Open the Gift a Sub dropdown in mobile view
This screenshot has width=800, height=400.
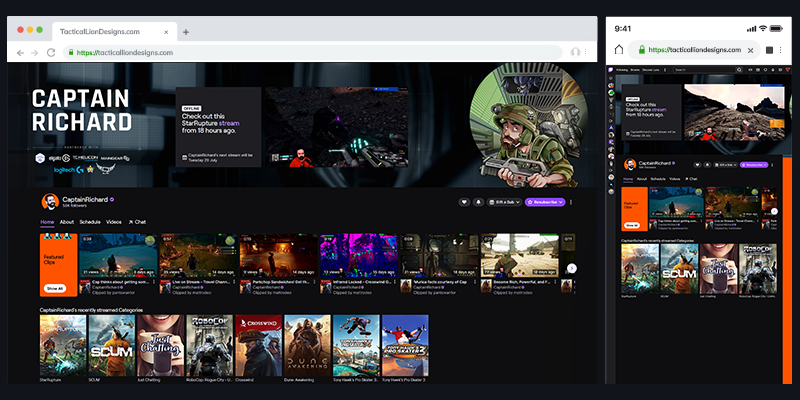[726, 165]
